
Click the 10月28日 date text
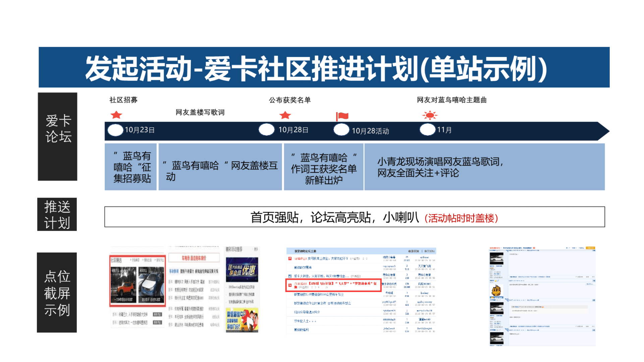click(x=293, y=130)
